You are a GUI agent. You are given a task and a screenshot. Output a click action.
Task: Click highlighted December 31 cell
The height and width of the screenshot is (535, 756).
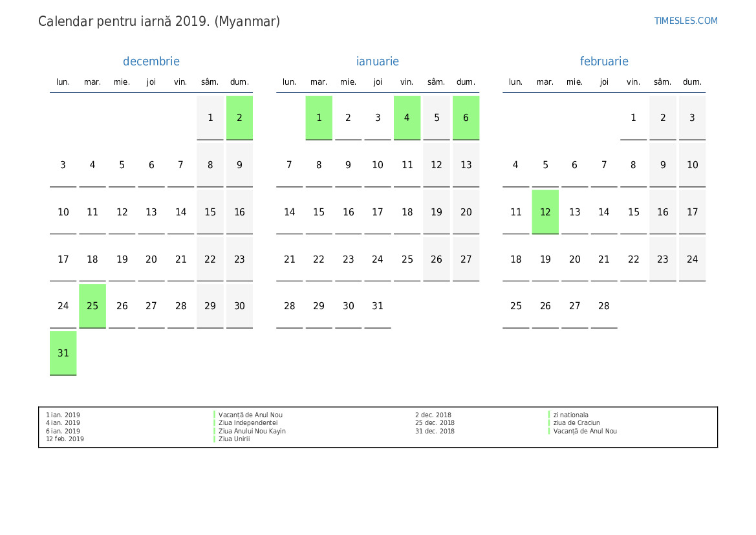click(x=63, y=353)
